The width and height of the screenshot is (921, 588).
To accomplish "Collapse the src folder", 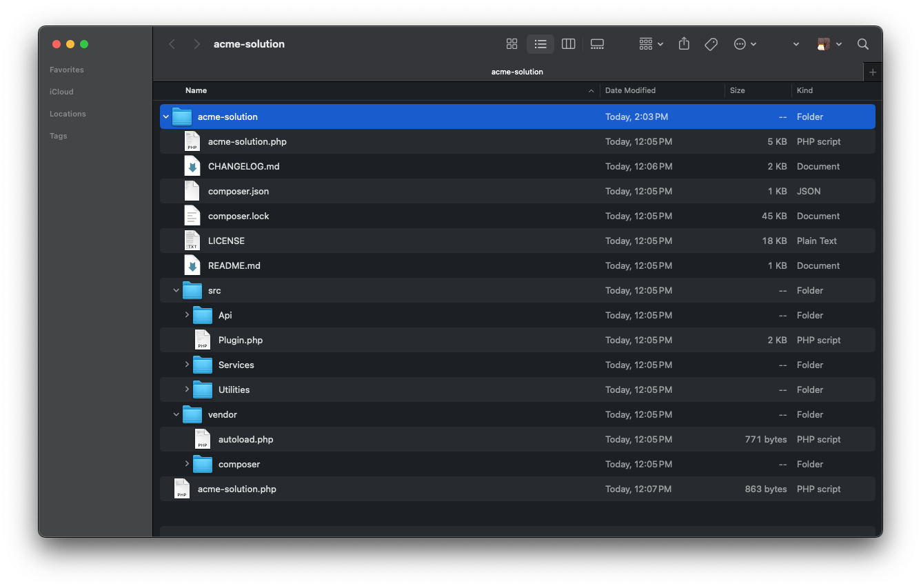I will click(x=176, y=290).
